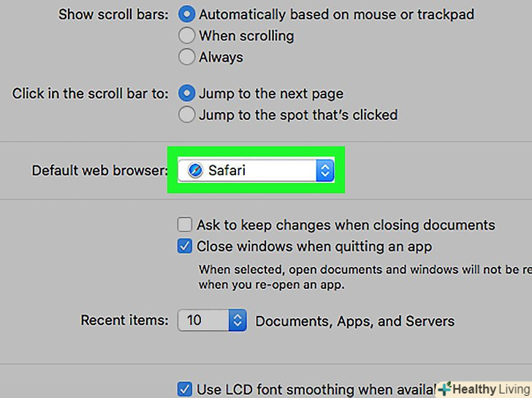Click the Safari compass icon in dropdown
532x398 pixels.
tap(194, 170)
